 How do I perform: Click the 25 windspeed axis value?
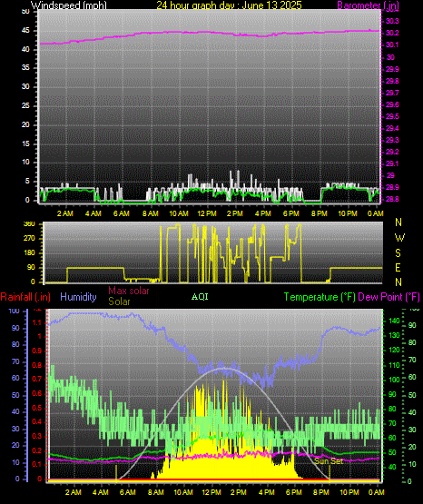25,105
